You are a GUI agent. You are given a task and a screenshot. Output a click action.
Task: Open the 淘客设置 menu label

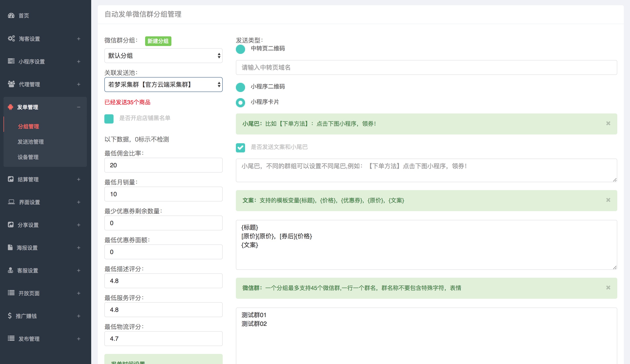(30, 39)
